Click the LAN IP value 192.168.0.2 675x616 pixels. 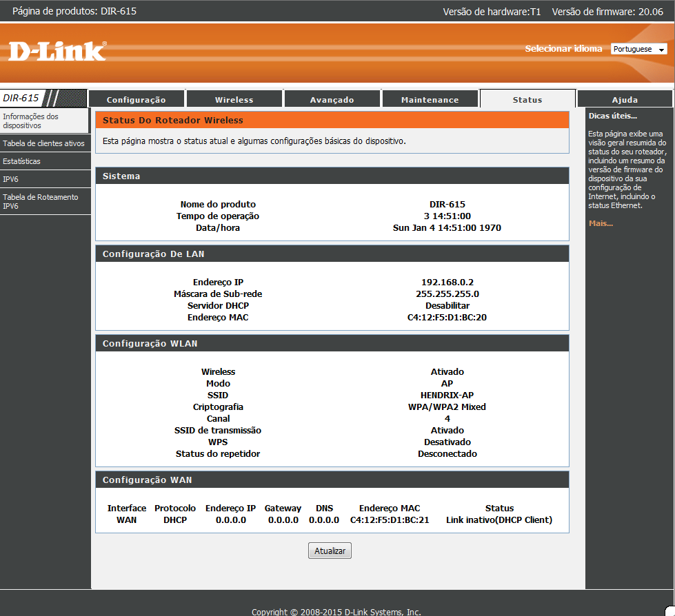coord(447,283)
